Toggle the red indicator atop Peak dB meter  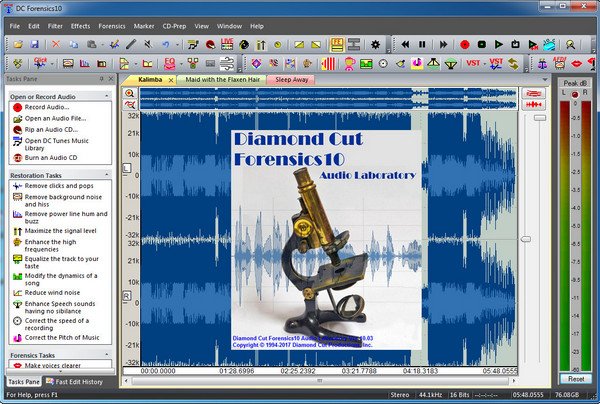[575, 94]
